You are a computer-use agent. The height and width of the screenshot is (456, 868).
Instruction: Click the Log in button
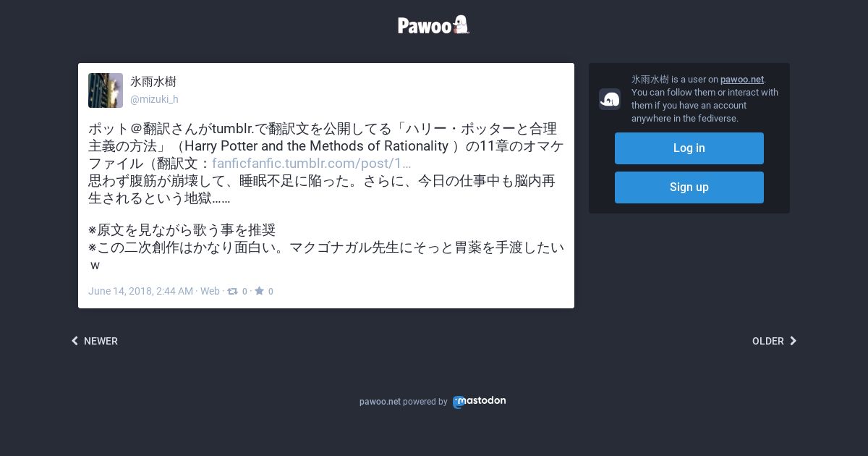[x=689, y=148]
